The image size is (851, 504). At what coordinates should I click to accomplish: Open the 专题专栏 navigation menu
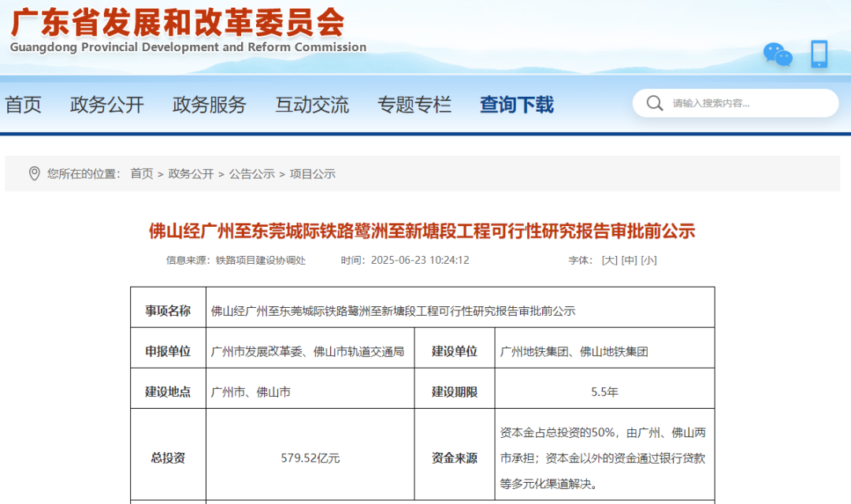point(414,105)
